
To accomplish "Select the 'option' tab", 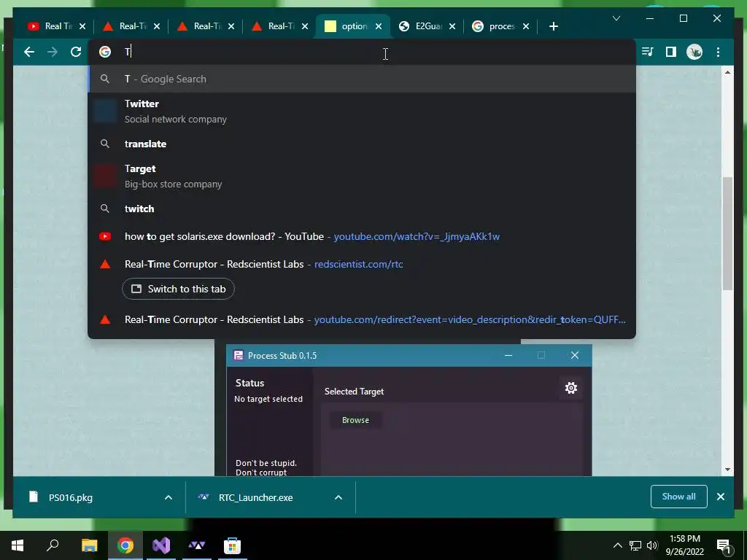I will click(347, 26).
